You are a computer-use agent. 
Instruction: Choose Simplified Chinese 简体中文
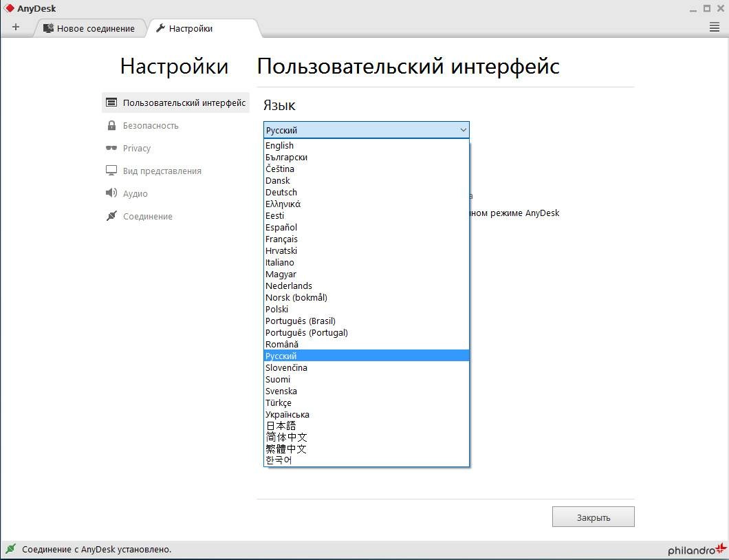367,438
